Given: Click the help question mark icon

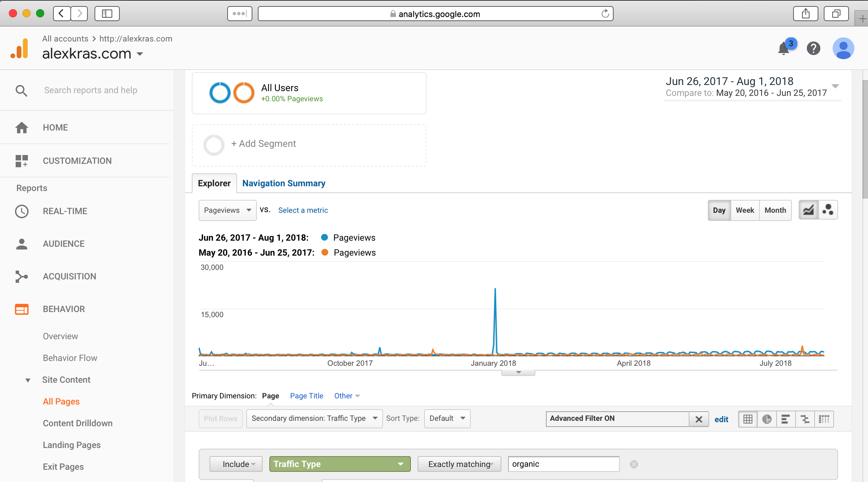Looking at the screenshot, I should pos(813,48).
